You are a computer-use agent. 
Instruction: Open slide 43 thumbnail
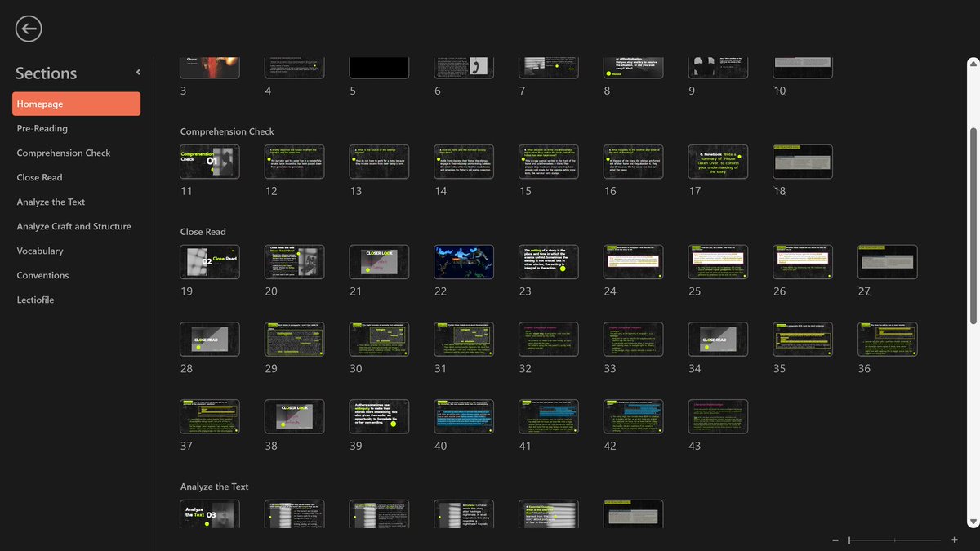[x=718, y=416]
